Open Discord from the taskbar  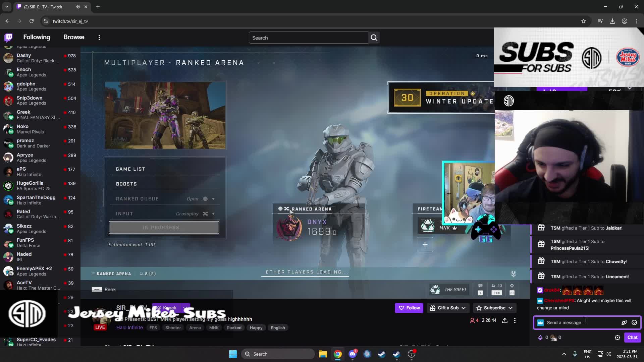[353, 354]
